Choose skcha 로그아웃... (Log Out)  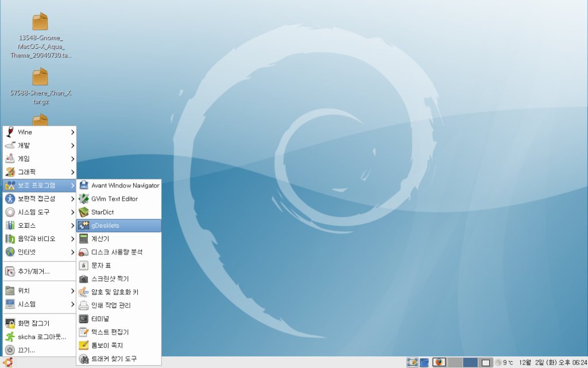pyautogui.click(x=40, y=337)
